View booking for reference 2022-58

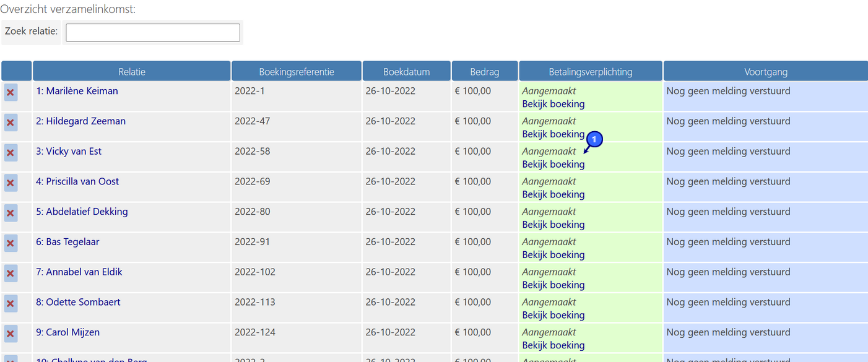(553, 165)
